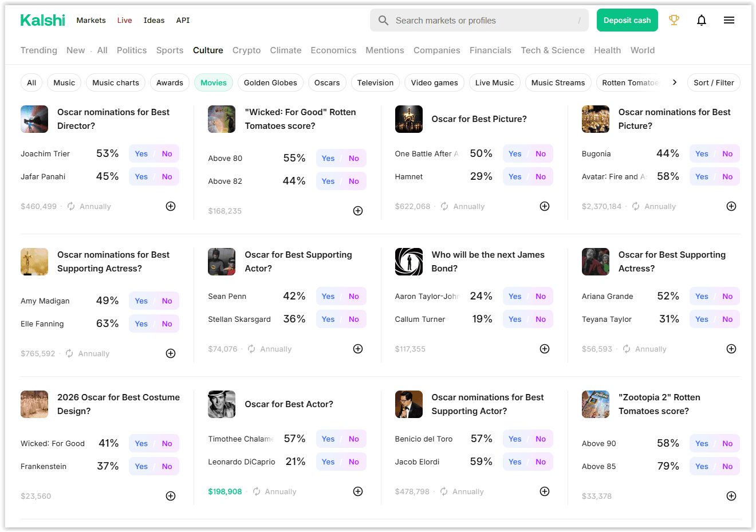Open the hamburger menu
This screenshot has width=756, height=532.
click(729, 20)
